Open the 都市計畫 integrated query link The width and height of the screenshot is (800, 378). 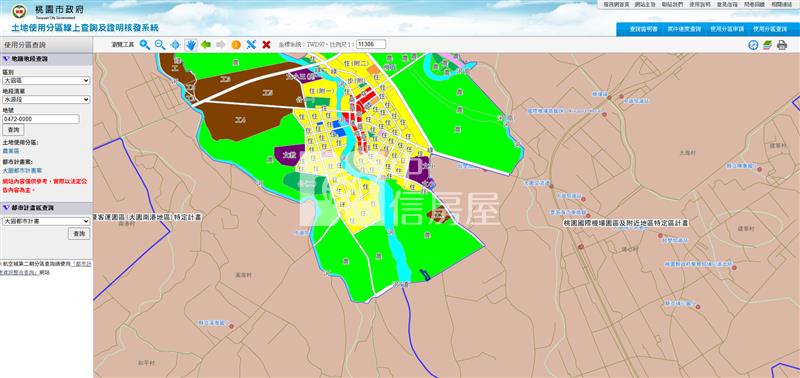click(x=46, y=269)
